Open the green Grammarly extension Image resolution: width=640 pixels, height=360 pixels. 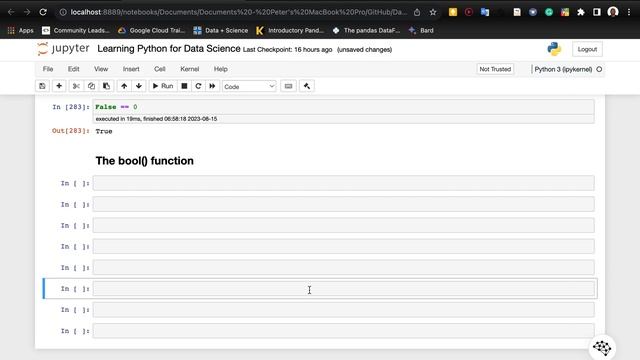[x=549, y=12]
